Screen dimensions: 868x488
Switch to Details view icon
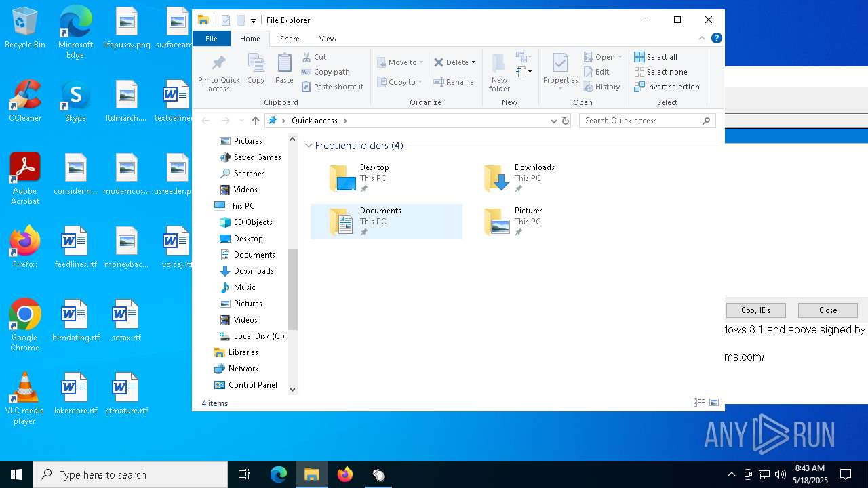tap(699, 403)
